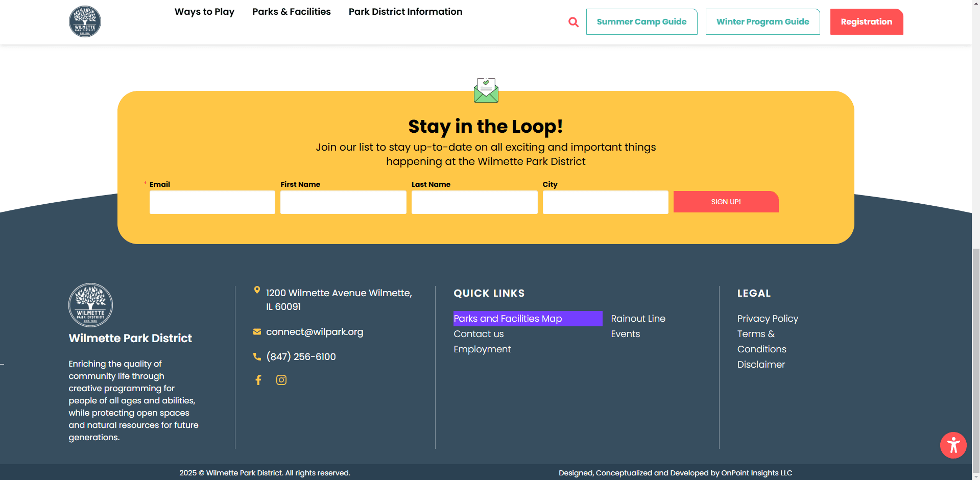980x480 pixels.
Task: Expand the Parks & Facilities menu
Action: (x=291, y=12)
